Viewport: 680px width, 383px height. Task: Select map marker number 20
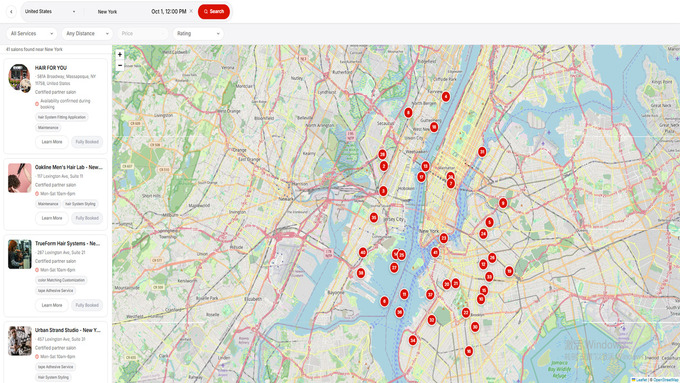click(x=447, y=285)
